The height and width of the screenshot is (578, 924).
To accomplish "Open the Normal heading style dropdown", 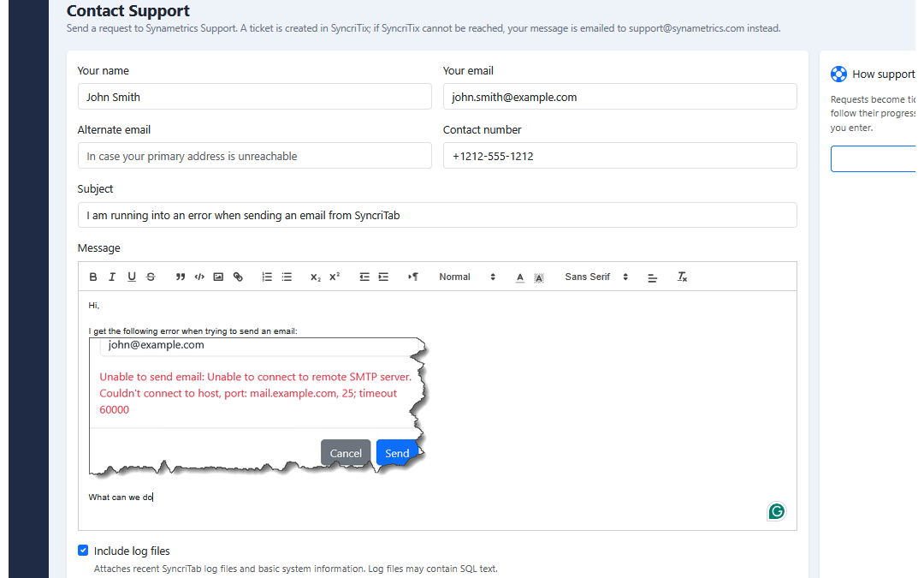I will 467,277.
